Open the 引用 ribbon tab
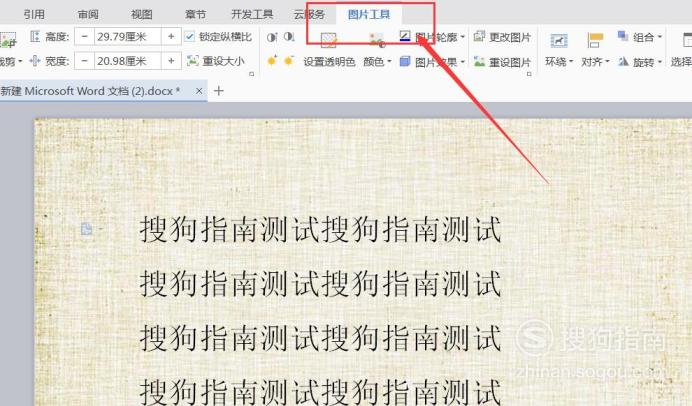This screenshot has height=406, width=692. click(34, 14)
